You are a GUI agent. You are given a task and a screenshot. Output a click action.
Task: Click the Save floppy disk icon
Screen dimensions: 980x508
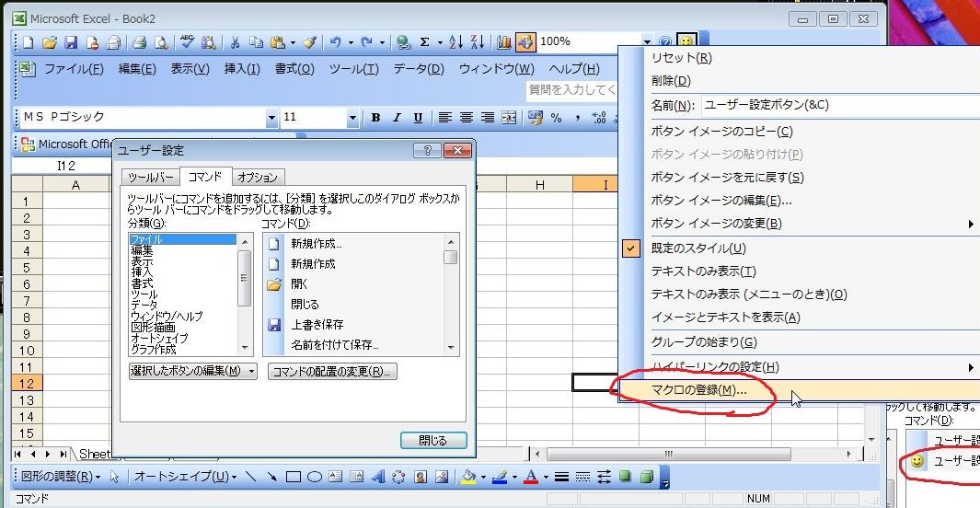71,42
